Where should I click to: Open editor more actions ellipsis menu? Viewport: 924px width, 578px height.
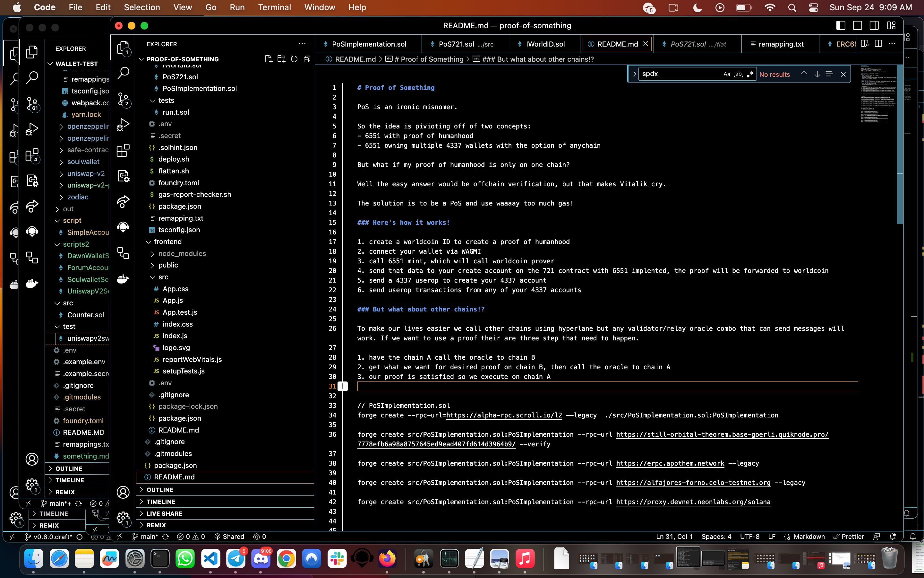click(892, 44)
